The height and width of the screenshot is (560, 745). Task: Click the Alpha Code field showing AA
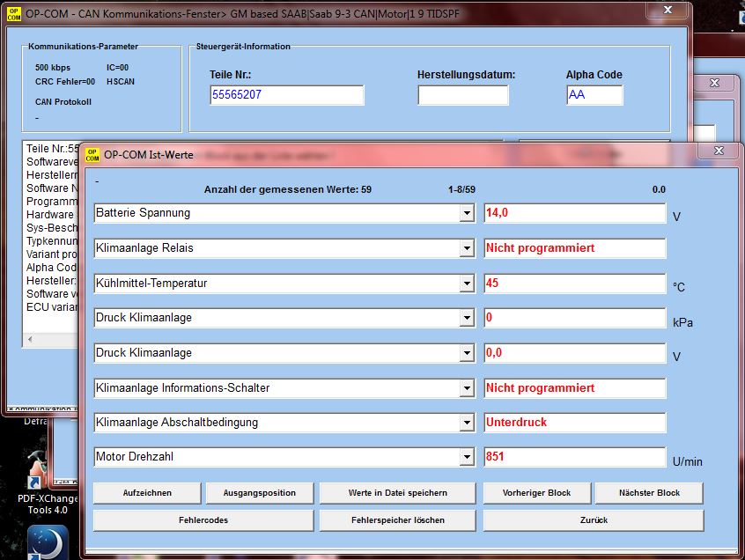click(x=594, y=95)
